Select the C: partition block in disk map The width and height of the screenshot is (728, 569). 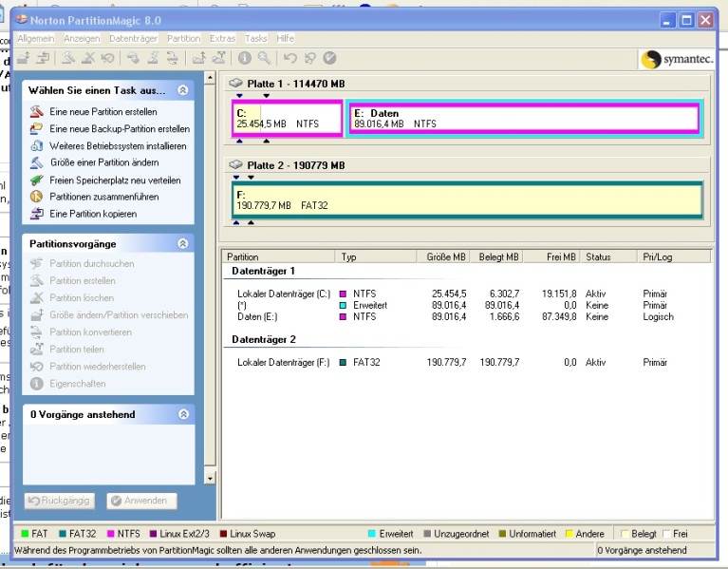coord(288,119)
